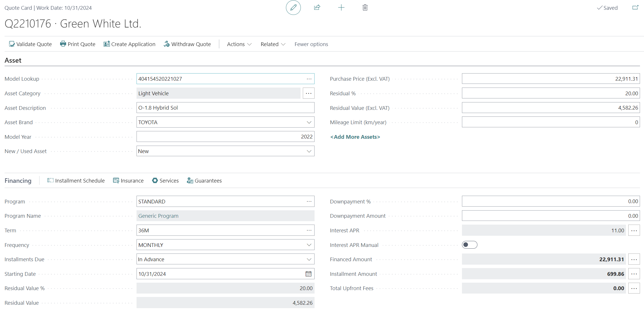Click the Downpayment % field
The image size is (644, 311).
coord(551,201)
